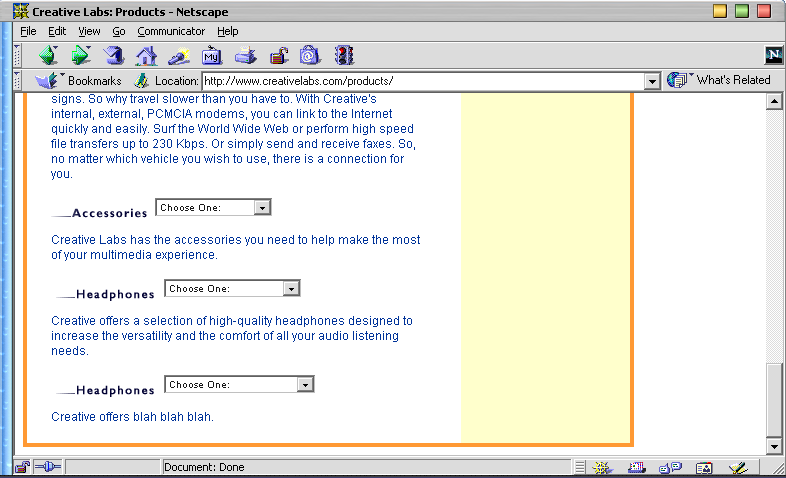
Task: Click the vertical scrollbar thumb
Action: click(x=774, y=400)
